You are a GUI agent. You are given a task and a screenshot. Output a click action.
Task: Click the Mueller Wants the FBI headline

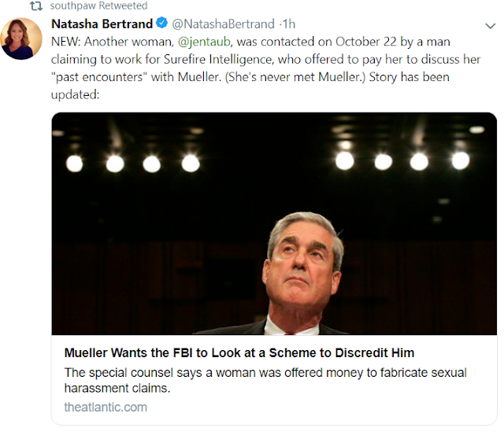click(x=239, y=352)
